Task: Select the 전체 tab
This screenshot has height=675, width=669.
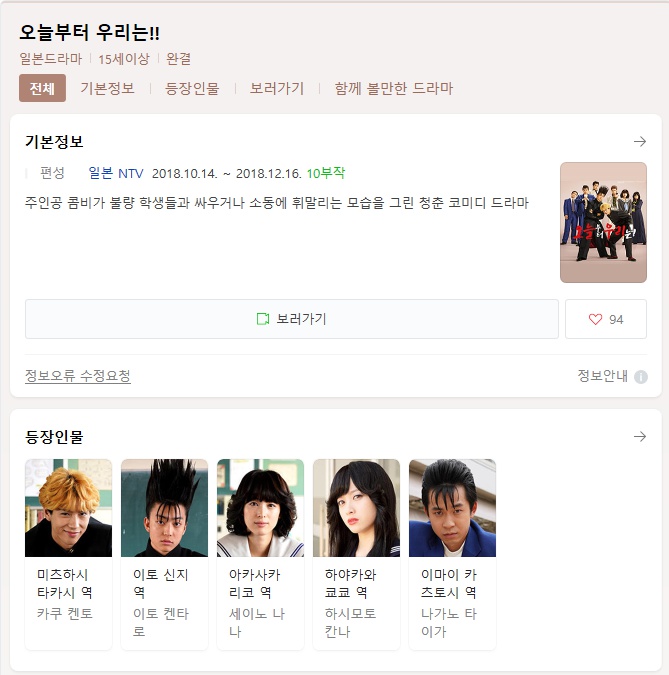Action: pyautogui.click(x=42, y=88)
